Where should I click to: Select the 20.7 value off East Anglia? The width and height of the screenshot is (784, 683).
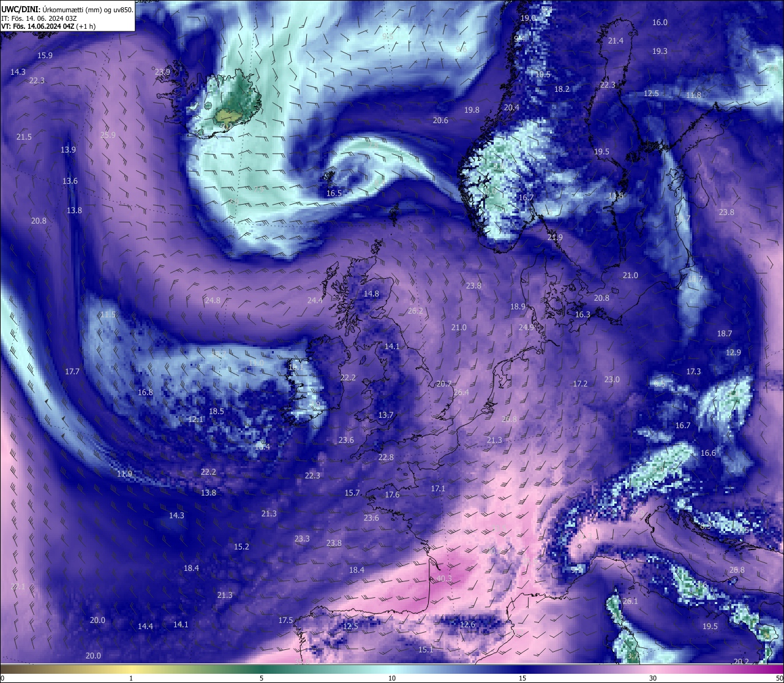click(443, 383)
